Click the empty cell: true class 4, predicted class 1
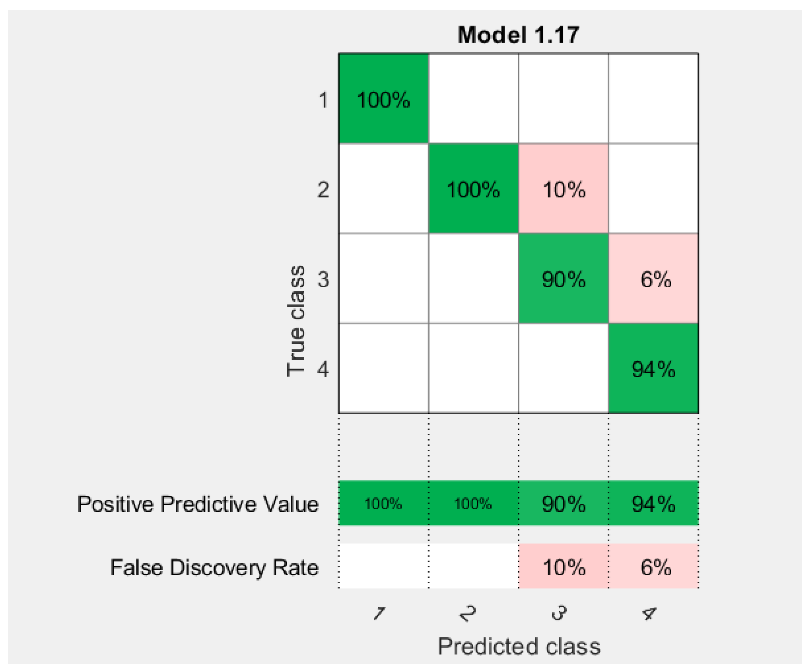Image resolution: width=812 pixels, height=672 pixels. [383, 368]
